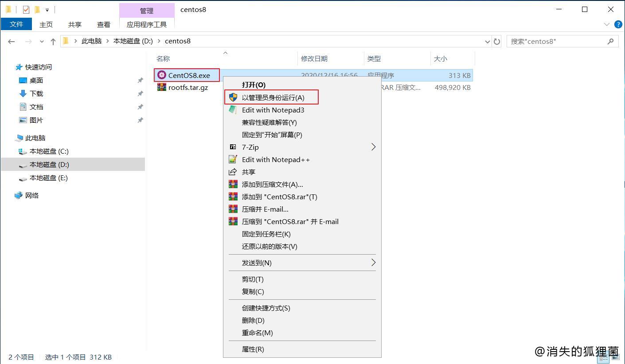Open 快速访问 in navigation pane
Screen dimensions: 625x364
tap(38, 67)
